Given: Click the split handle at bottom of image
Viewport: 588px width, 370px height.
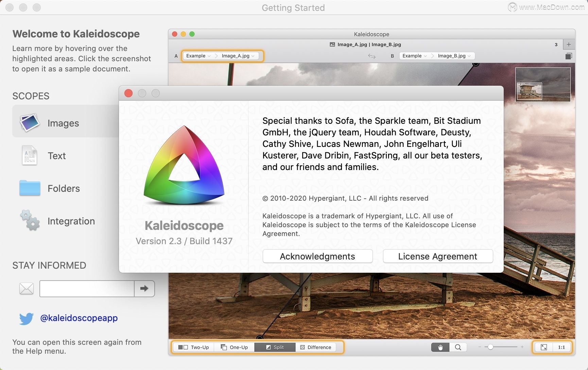Looking at the screenshot, I should pyautogui.click(x=260, y=337).
